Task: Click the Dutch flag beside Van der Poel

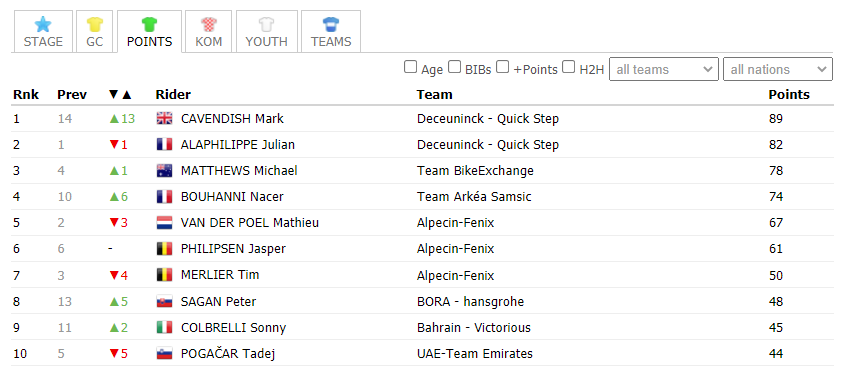Action: tap(164, 223)
